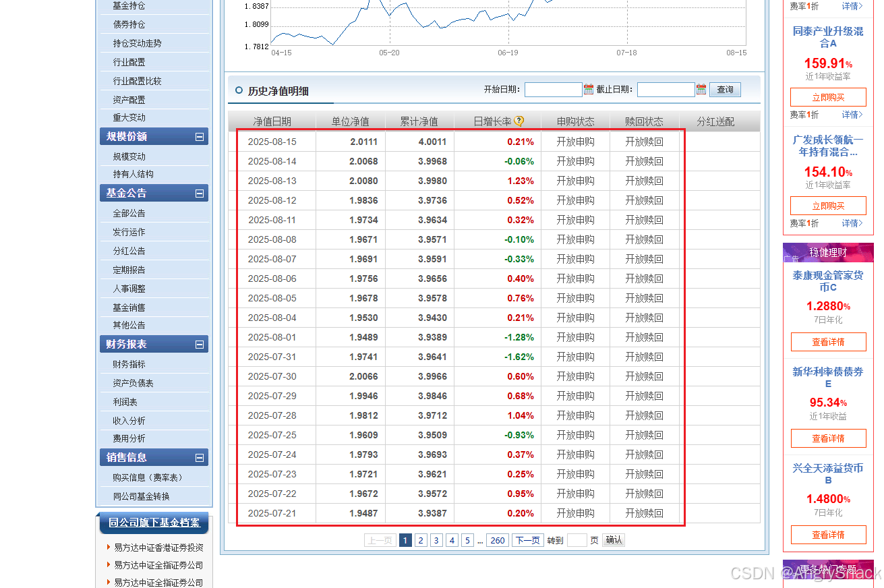This screenshot has width=884, height=588.
Task: Click the daily growth rate help icon
Action: [x=519, y=121]
